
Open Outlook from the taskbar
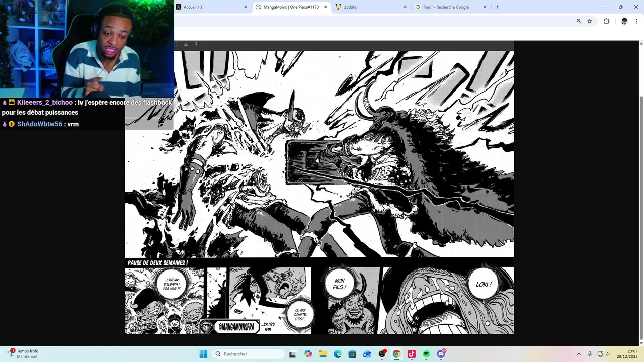pos(367,354)
